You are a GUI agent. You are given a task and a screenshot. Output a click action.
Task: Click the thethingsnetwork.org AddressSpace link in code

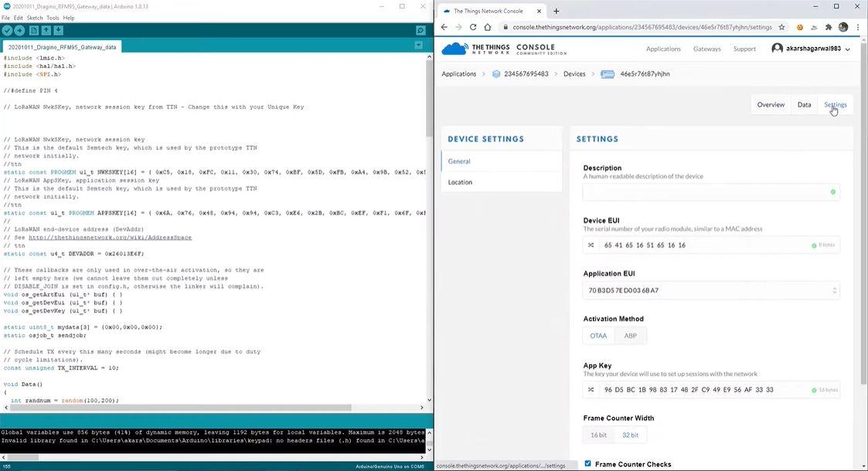point(111,237)
